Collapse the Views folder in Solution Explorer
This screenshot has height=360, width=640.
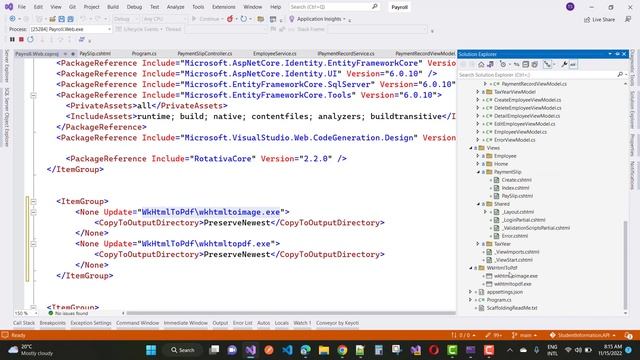click(x=471, y=148)
